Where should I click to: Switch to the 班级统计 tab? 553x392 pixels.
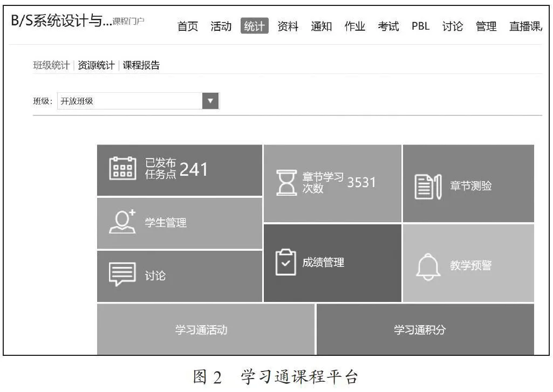(51, 65)
